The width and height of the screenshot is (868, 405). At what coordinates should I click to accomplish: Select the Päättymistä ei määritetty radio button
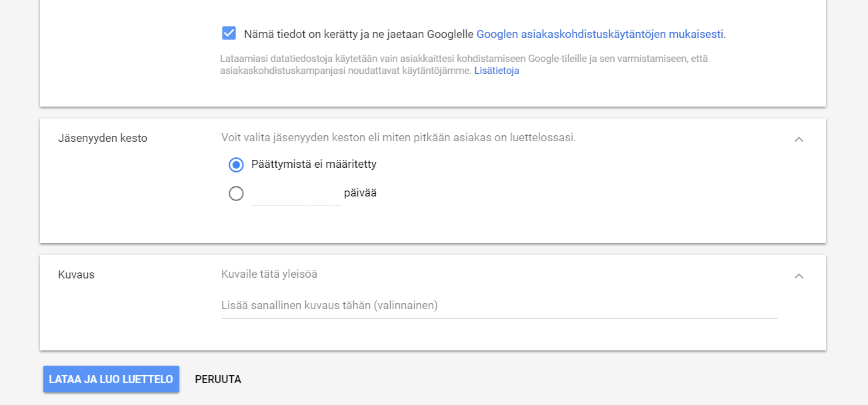[x=236, y=165]
